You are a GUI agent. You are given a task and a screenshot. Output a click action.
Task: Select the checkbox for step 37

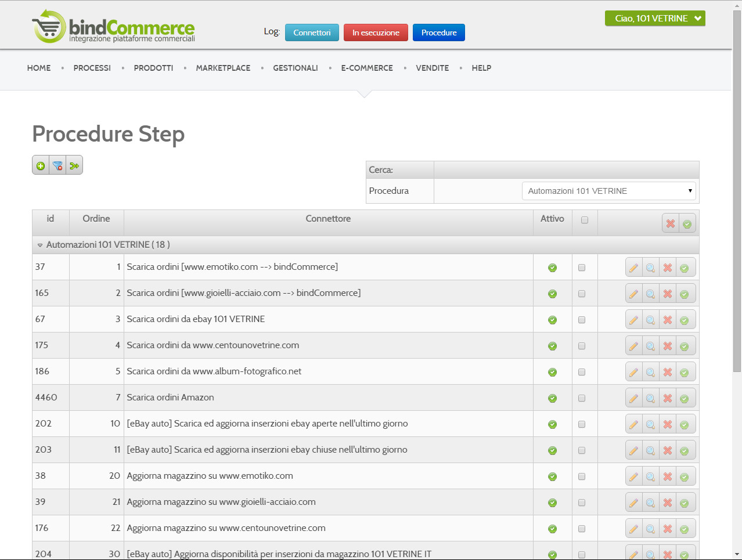pyautogui.click(x=582, y=268)
